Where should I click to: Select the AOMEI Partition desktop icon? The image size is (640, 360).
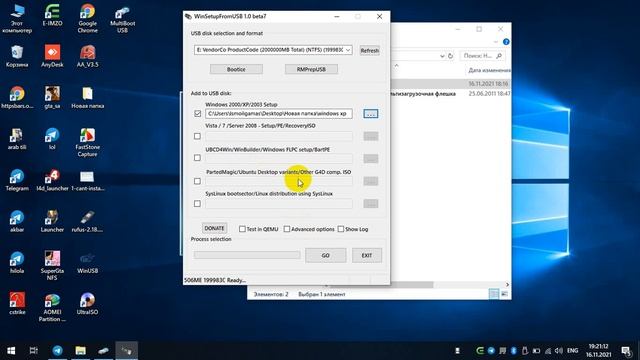click(x=52, y=307)
